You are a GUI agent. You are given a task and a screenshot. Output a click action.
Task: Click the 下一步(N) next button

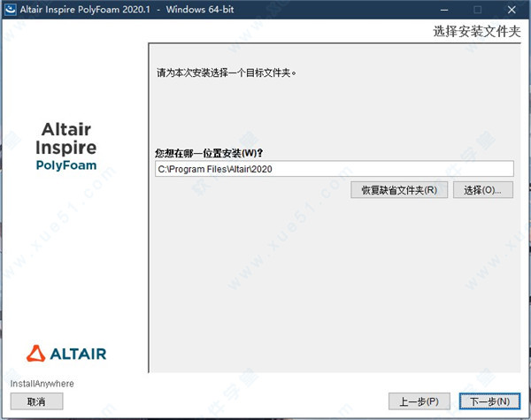(489, 401)
